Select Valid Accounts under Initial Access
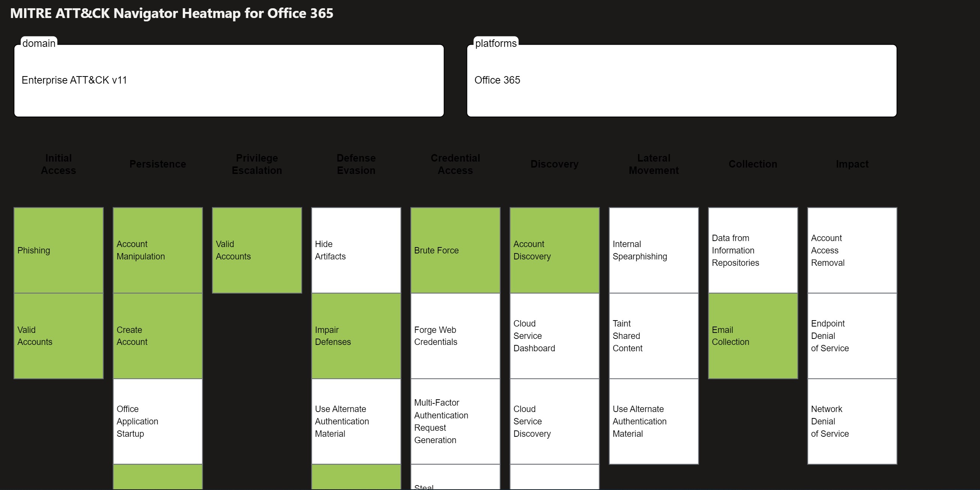The image size is (980, 490). point(59,336)
